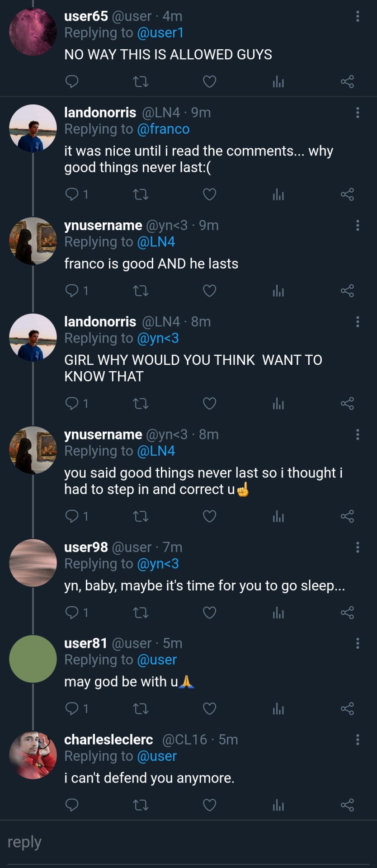
Task: Open charlesleclerc's profile picture
Action: coord(33,755)
